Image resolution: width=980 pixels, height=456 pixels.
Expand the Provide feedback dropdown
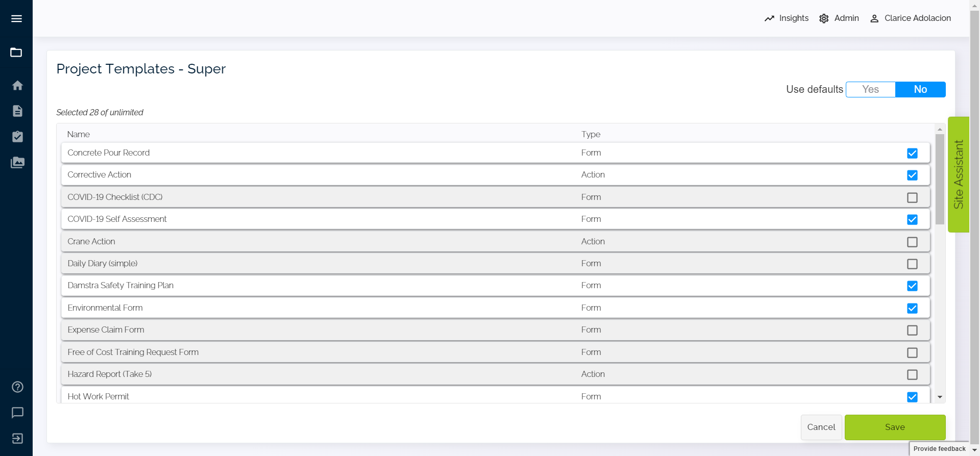(974, 450)
